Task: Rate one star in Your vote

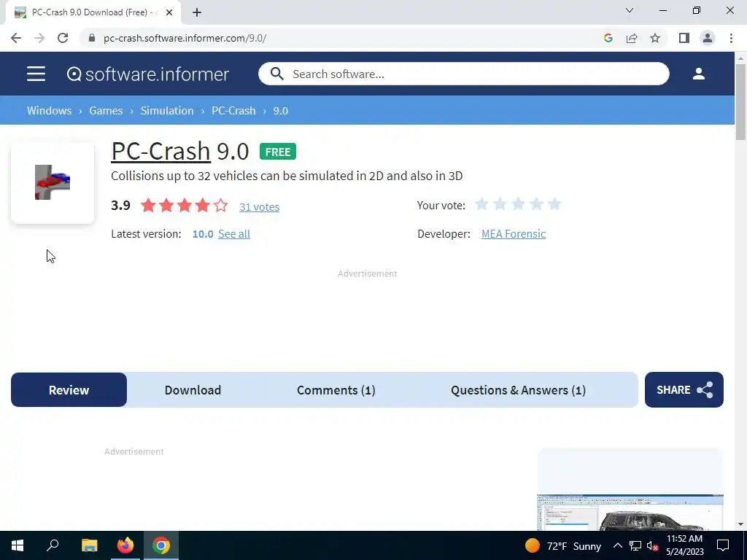Action: (481, 205)
